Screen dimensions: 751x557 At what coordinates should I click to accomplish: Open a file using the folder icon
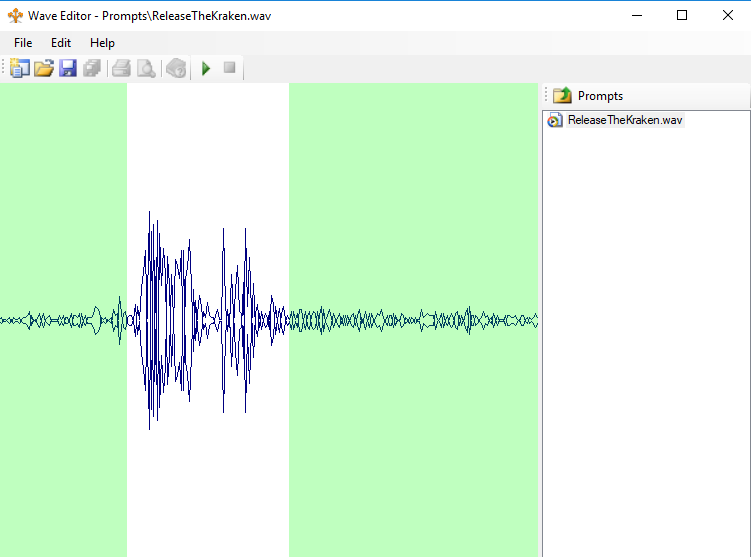(x=44, y=68)
